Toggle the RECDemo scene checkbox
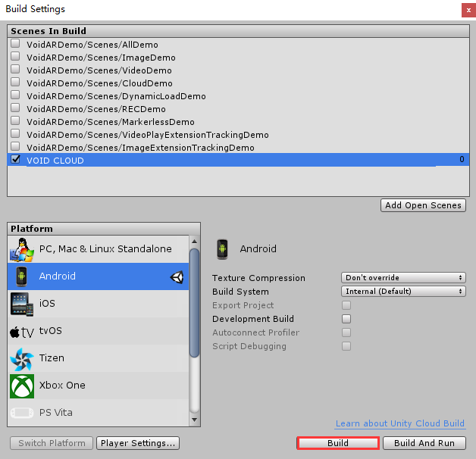The height and width of the screenshot is (459, 476). click(15, 108)
